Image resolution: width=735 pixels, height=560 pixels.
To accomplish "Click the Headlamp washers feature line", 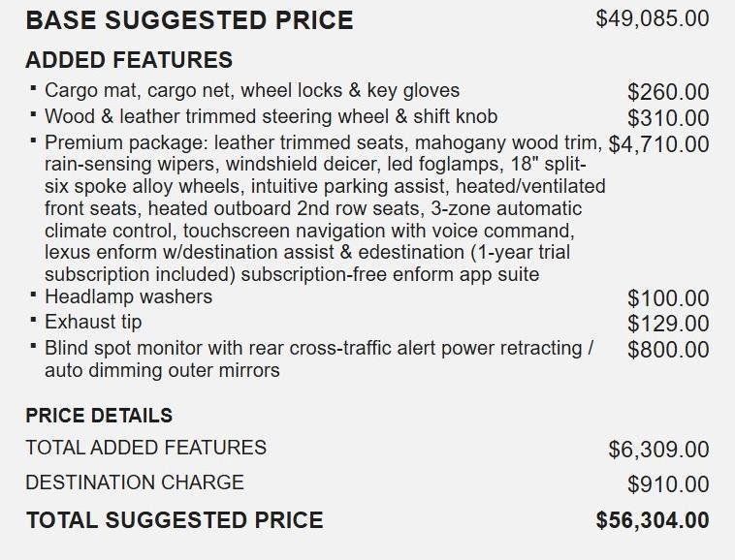I will [128, 296].
